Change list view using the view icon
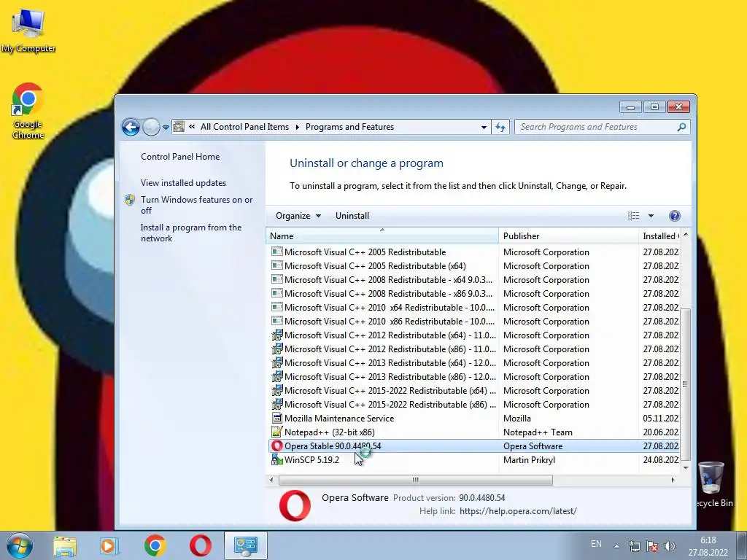Image resolution: width=747 pixels, height=560 pixels. click(634, 216)
